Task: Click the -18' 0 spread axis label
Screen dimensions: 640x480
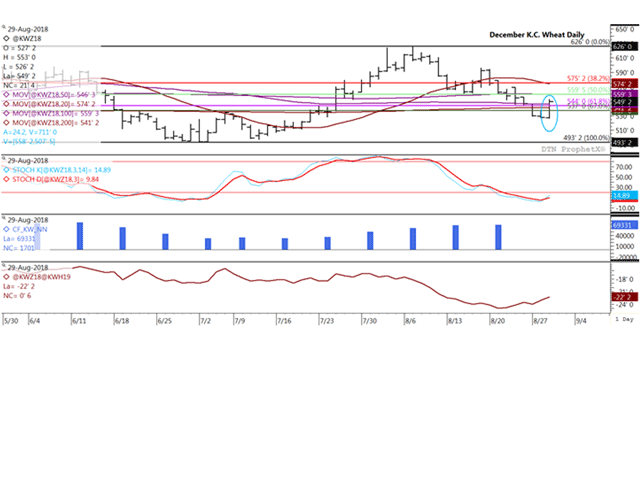Action: [624, 280]
